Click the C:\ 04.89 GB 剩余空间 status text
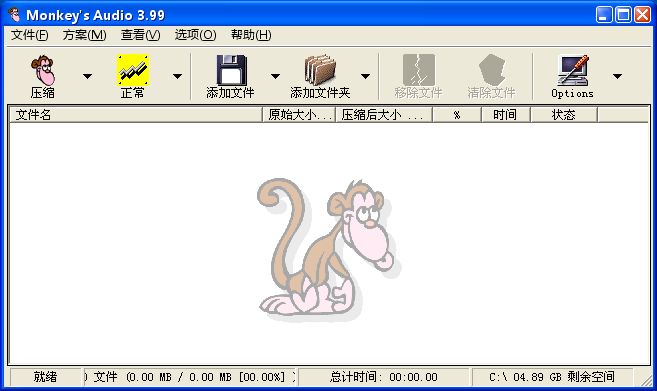This screenshot has height=391, width=657. pyautogui.click(x=552, y=377)
